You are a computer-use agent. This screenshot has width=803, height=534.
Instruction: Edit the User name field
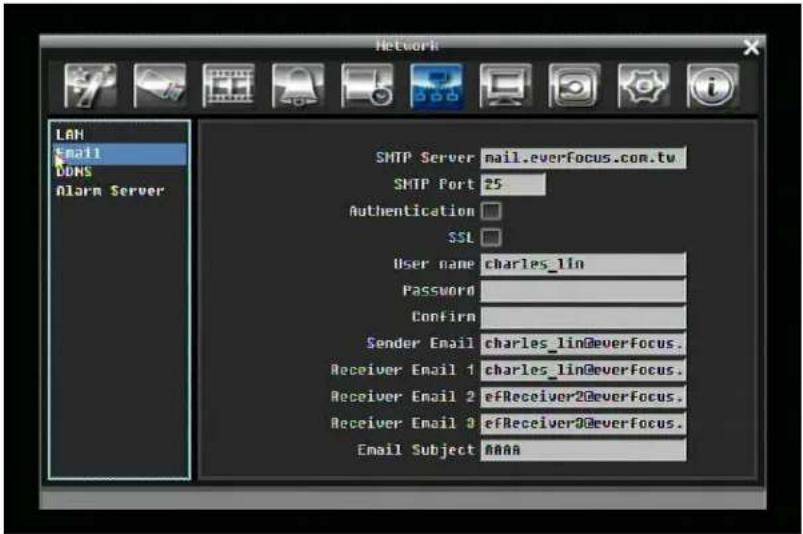click(583, 264)
